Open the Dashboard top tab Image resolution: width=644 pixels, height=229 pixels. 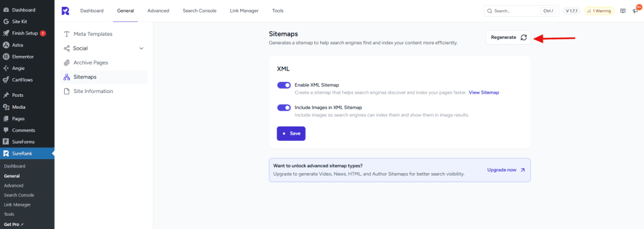[92, 11]
